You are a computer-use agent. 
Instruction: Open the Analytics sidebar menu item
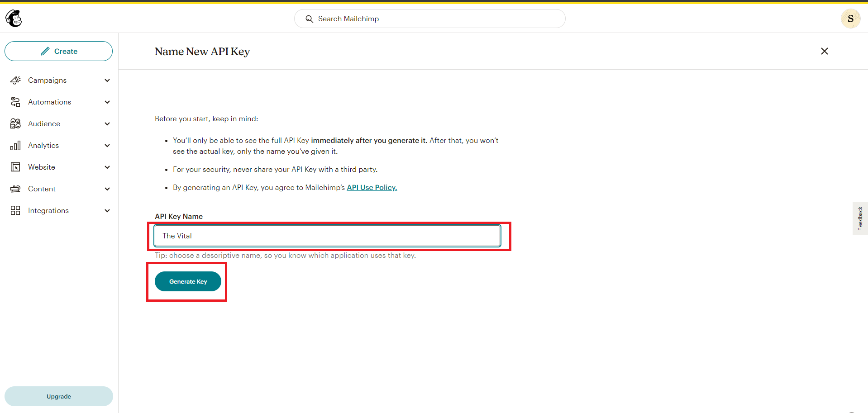coord(43,145)
